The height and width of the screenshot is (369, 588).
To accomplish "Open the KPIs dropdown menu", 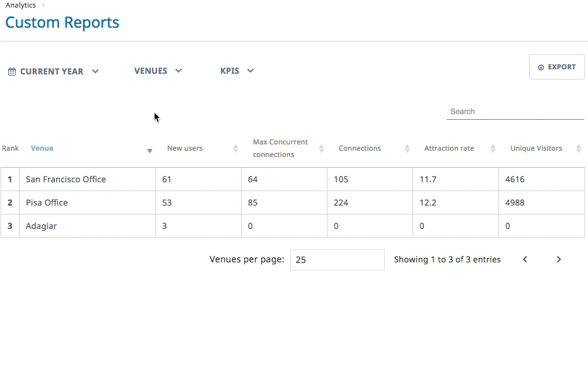I will (x=237, y=71).
